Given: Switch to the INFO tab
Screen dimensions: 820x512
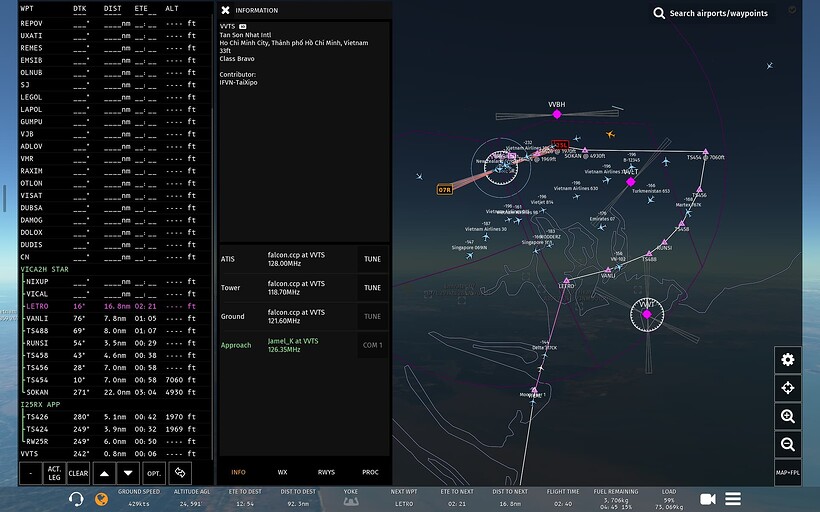Looking at the screenshot, I should (x=238, y=472).
